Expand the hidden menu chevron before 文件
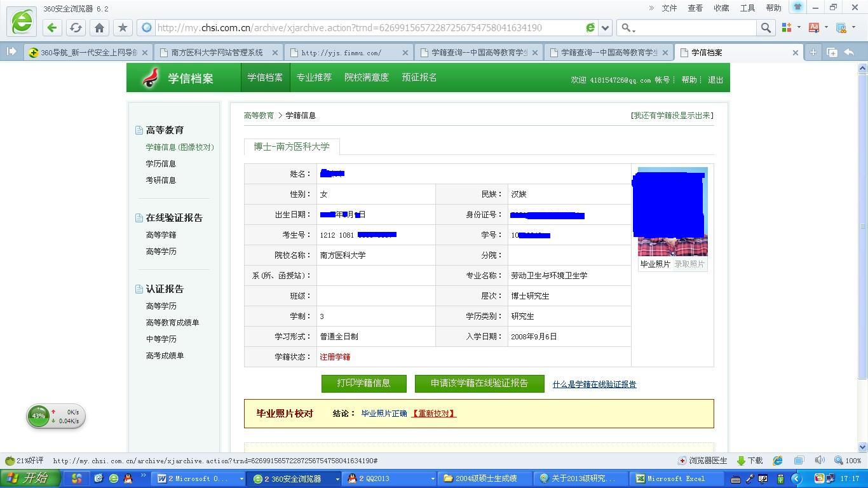This screenshot has height=488, width=868. 651,8
